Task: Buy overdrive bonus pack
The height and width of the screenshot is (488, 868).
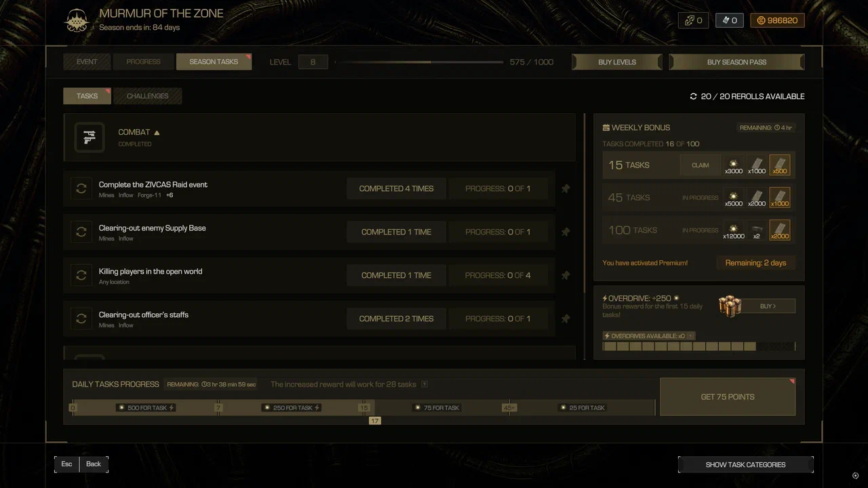Action: pos(768,306)
